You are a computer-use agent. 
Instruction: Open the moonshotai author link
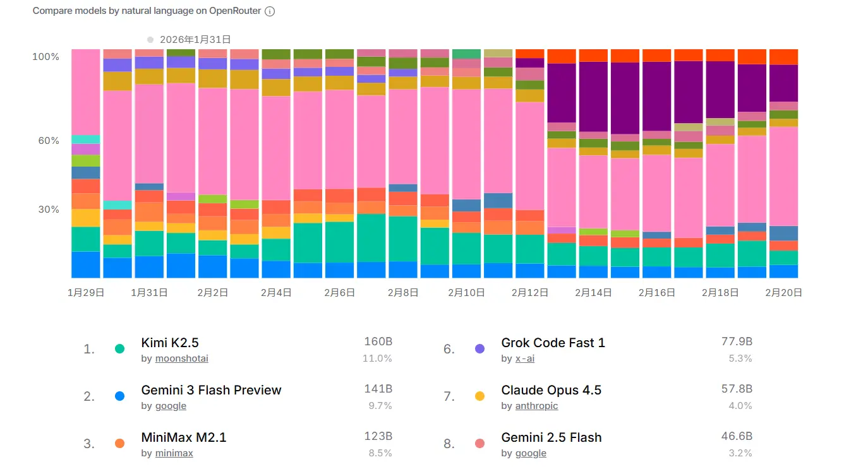pos(181,358)
